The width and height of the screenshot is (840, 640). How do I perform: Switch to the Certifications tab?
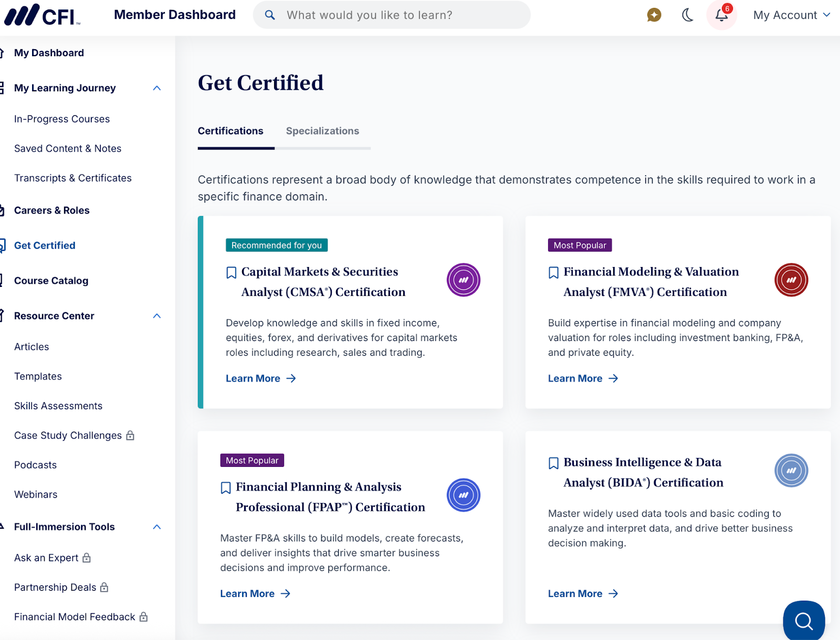230,131
